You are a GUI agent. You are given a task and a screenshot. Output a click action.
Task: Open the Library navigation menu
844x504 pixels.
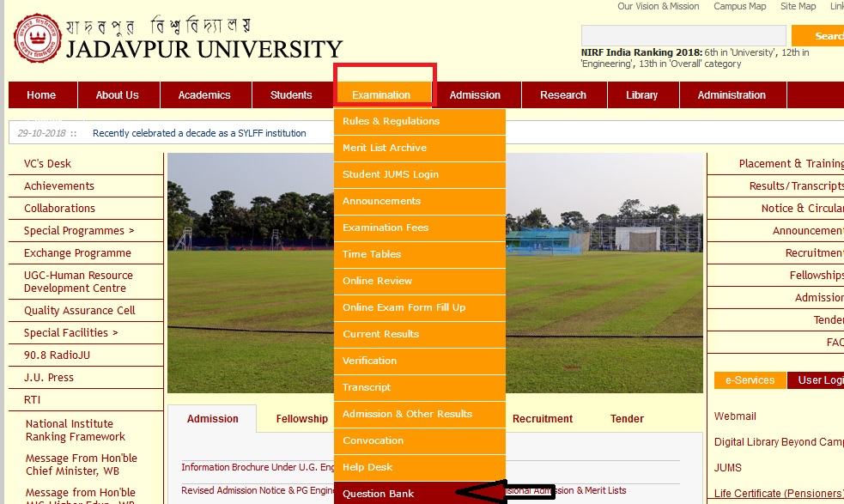pos(641,94)
